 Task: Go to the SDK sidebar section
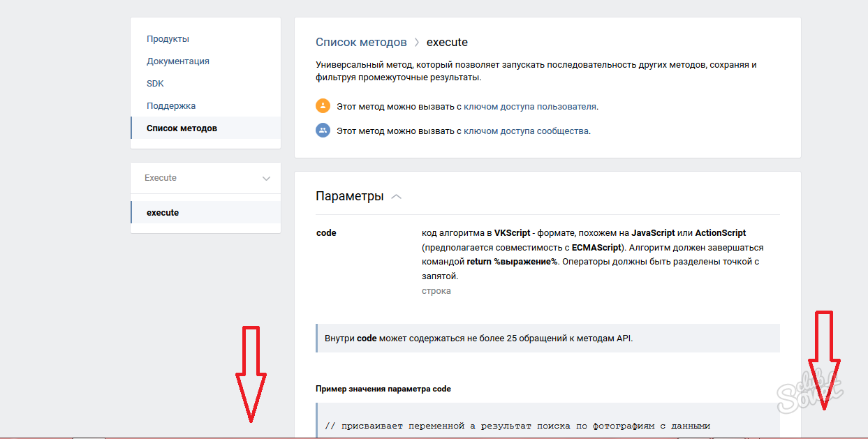point(155,84)
